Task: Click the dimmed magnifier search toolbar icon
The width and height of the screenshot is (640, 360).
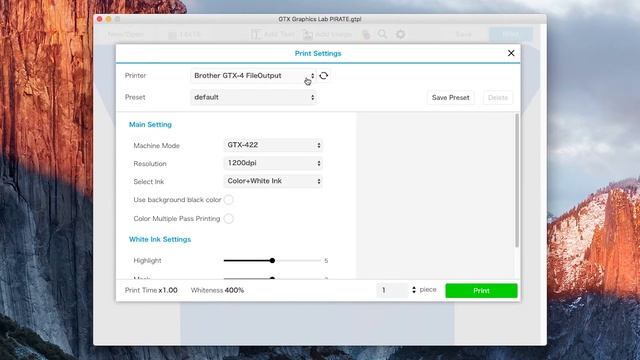Action: [x=382, y=34]
